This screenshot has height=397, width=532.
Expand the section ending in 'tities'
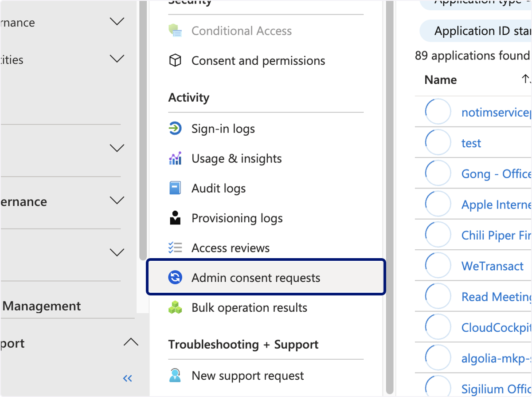[117, 59]
